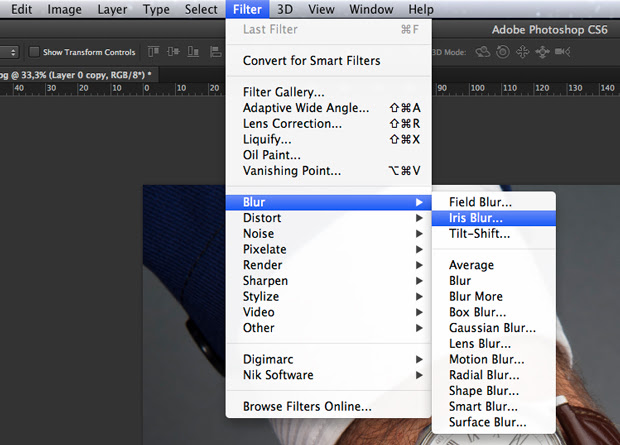Expand the Pixelate submenu

[x=329, y=249]
